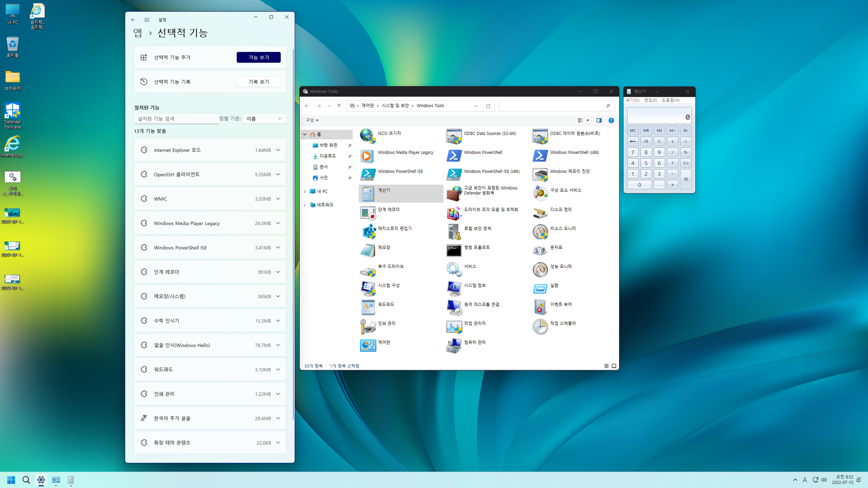Toggle the preview pane button
The width and height of the screenshot is (868, 488).
coord(599,121)
